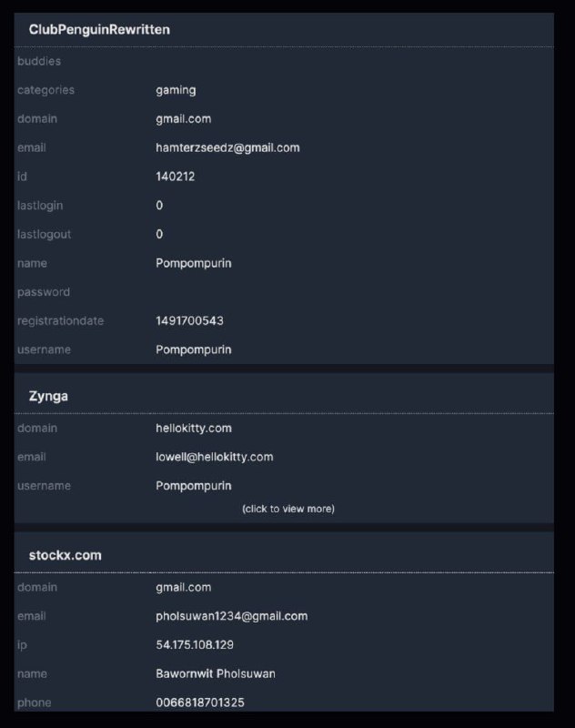Select the lastlogout value 0
Viewport: 575px width, 728px height.
pyautogui.click(x=159, y=234)
